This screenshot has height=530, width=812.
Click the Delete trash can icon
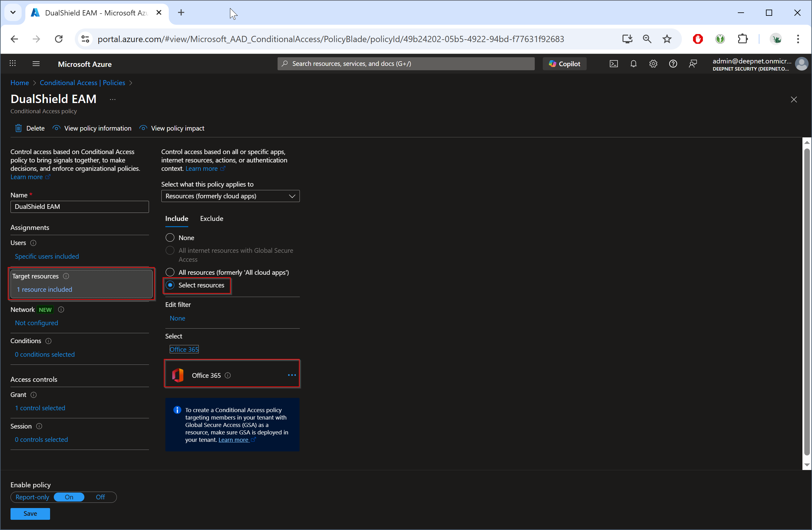19,128
